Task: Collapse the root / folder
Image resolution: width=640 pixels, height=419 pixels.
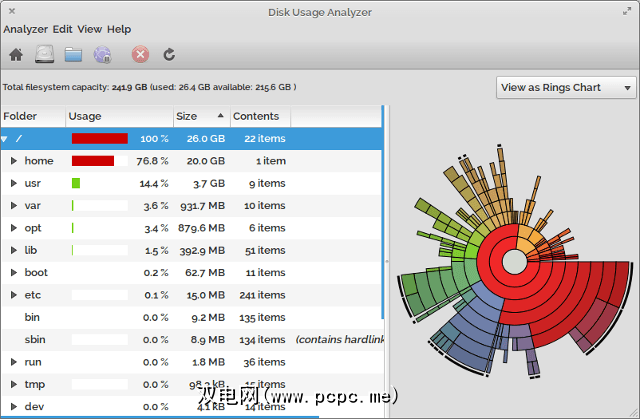Action: tap(5, 139)
